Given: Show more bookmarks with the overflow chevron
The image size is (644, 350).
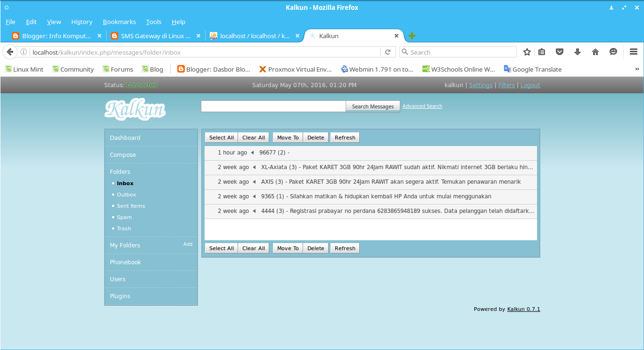Looking at the screenshot, I should coord(637,69).
